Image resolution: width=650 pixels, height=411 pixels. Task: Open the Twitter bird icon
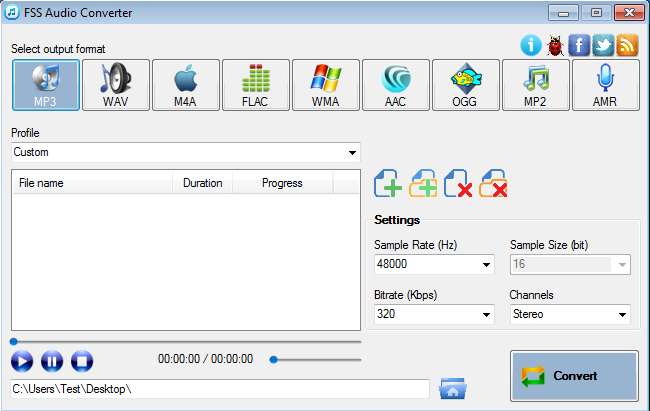click(603, 45)
